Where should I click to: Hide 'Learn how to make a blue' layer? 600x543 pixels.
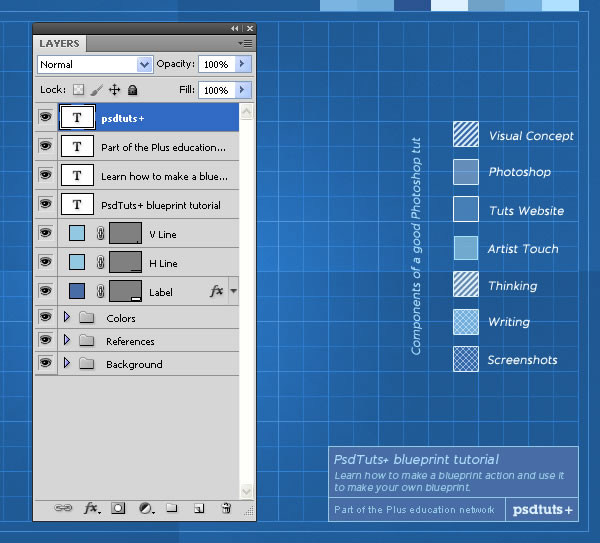click(46, 174)
